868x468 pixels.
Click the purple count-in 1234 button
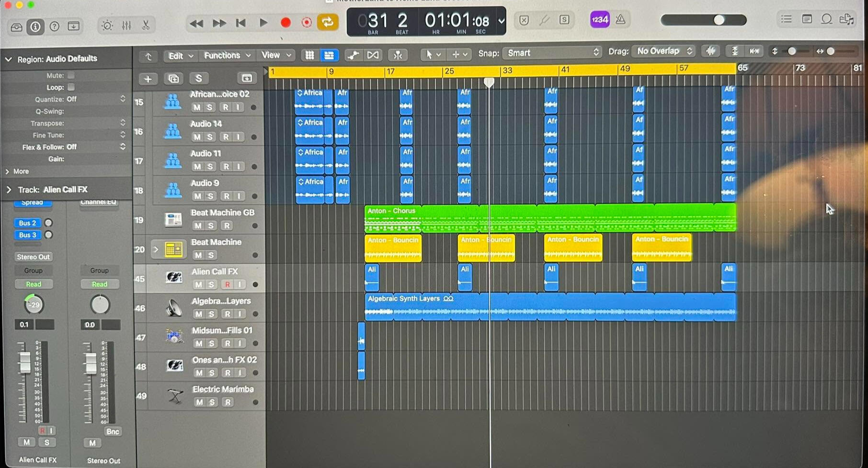tap(600, 20)
